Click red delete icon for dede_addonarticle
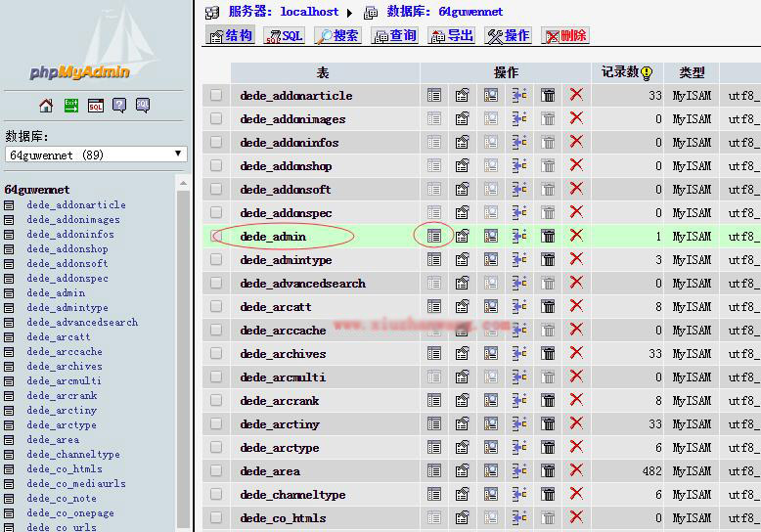 tap(576, 95)
